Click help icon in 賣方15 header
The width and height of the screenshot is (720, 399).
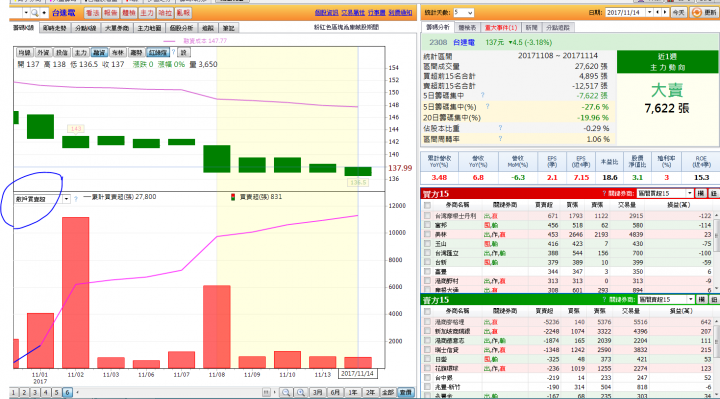(x=604, y=299)
